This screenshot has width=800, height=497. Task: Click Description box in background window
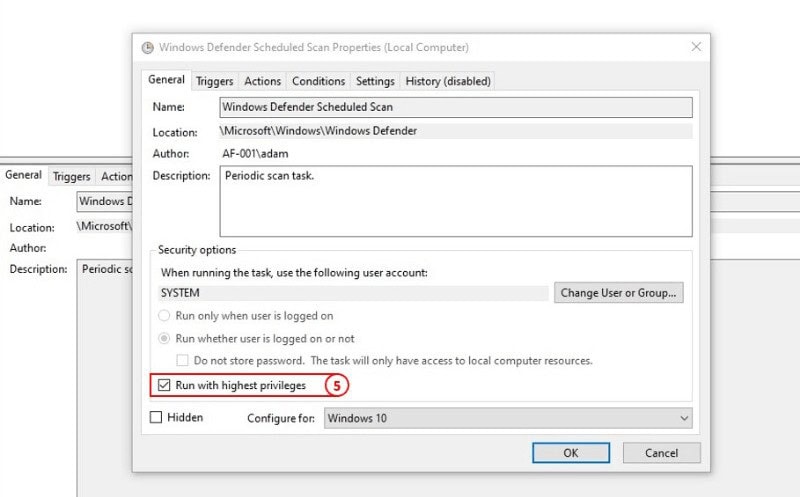(105, 378)
